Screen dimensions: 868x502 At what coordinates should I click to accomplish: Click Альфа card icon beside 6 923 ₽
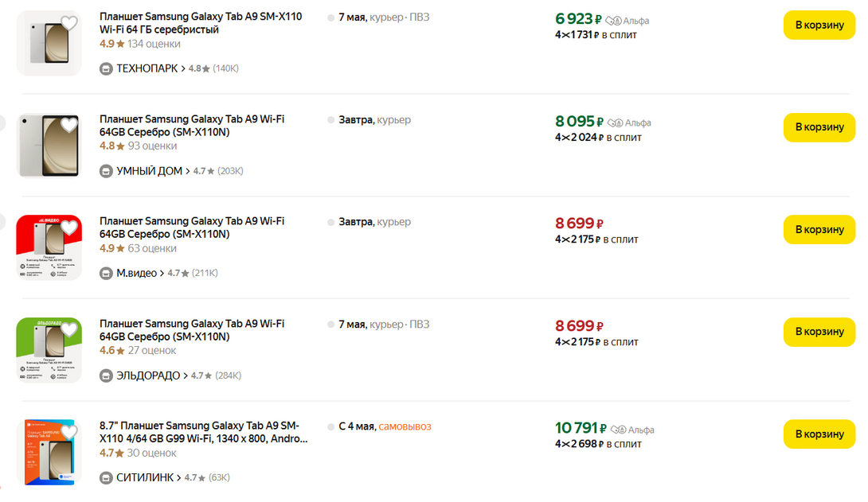(612, 21)
